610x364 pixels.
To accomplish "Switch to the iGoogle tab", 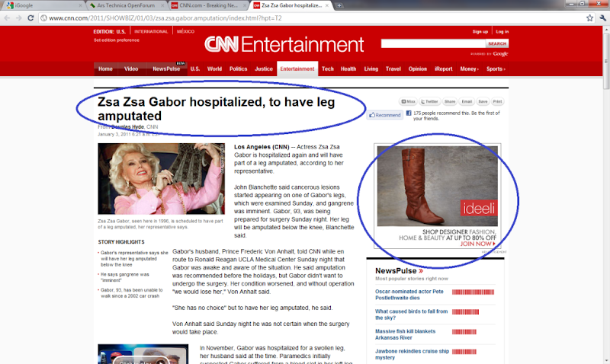I will click(x=44, y=5).
